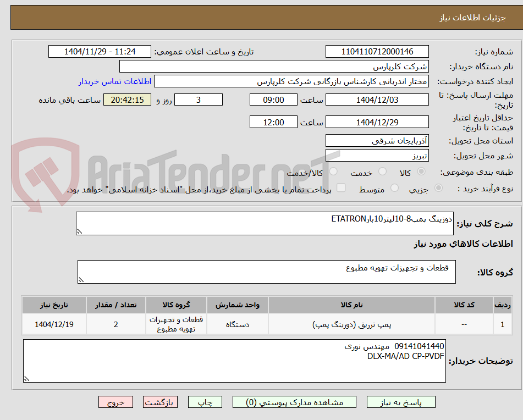This screenshot has height=420, width=523.
Task: Select the خدمت radio button
Action: [382, 172]
